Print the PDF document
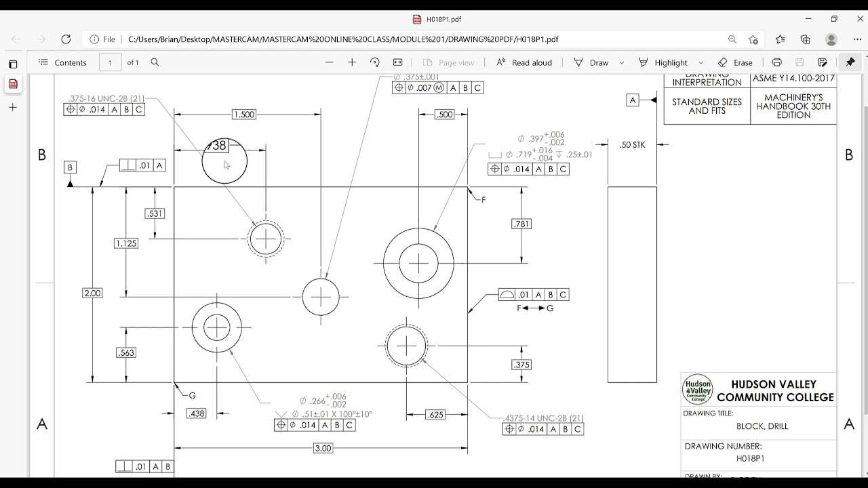This screenshot has width=868, height=488. click(x=777, y=62)
